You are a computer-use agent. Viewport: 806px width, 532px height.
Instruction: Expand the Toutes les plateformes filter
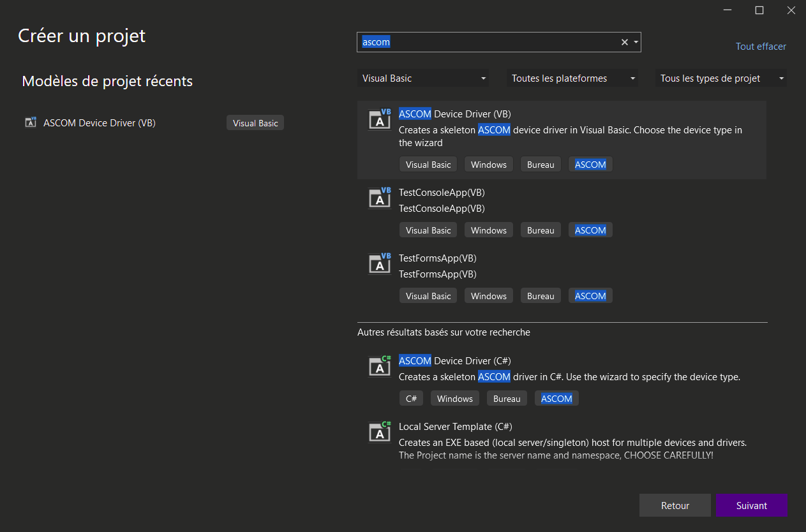pyautogui.click(x=572, y=78)
